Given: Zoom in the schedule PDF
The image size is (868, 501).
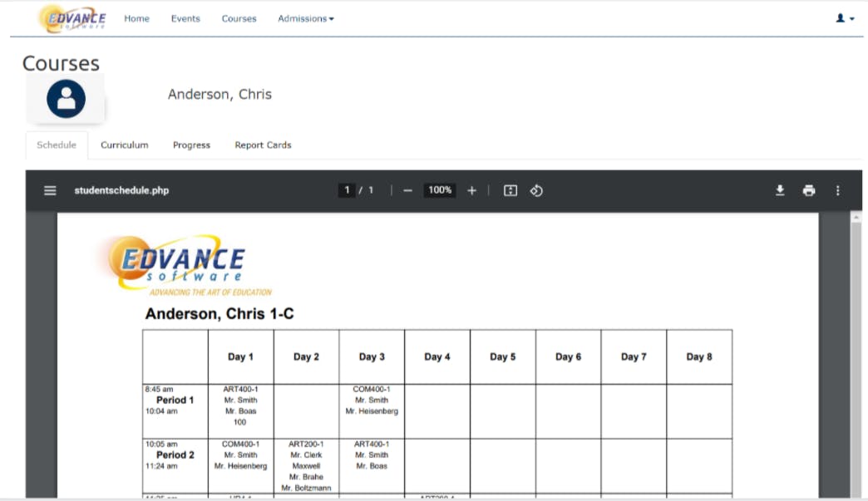Looking at the screenshot, I should [471, 190].
